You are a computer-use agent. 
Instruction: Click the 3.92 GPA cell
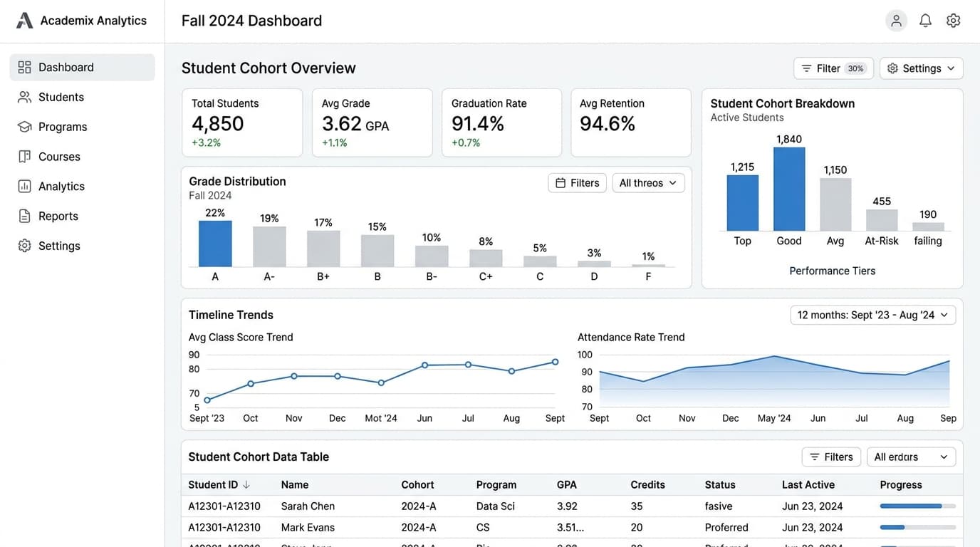coord(567,506)
